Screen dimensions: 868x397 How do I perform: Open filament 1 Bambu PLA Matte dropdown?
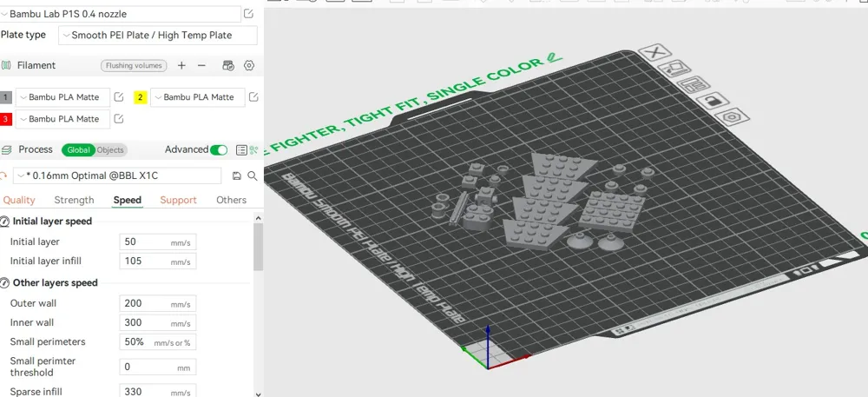[62, 97]
